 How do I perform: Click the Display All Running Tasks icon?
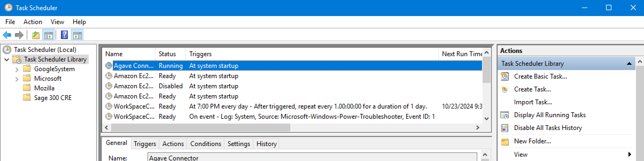click(505, 115)
